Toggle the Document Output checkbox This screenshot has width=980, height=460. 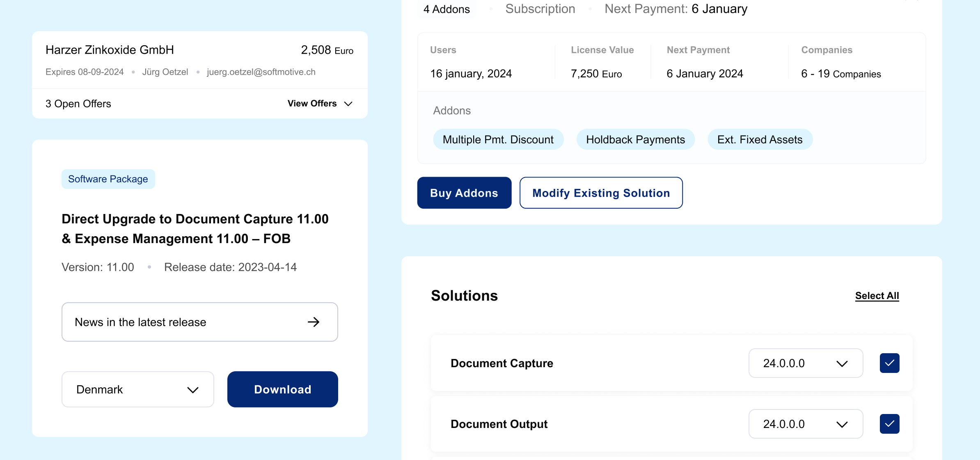click(889, 424)
